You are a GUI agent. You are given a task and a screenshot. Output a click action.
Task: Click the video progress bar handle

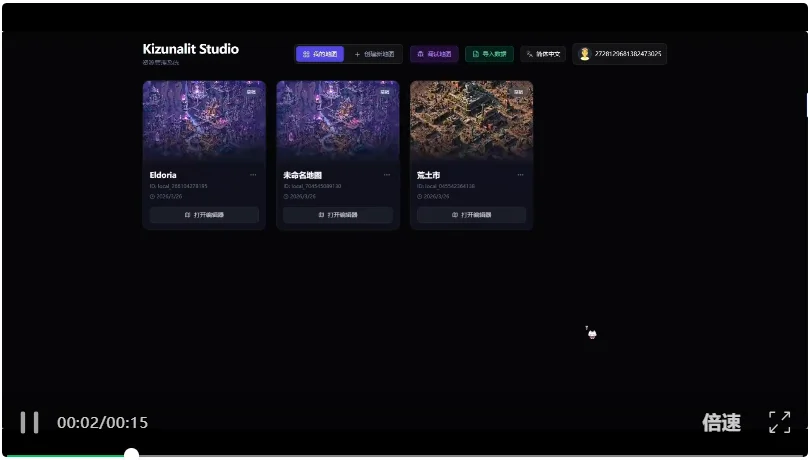click(131, 455)
